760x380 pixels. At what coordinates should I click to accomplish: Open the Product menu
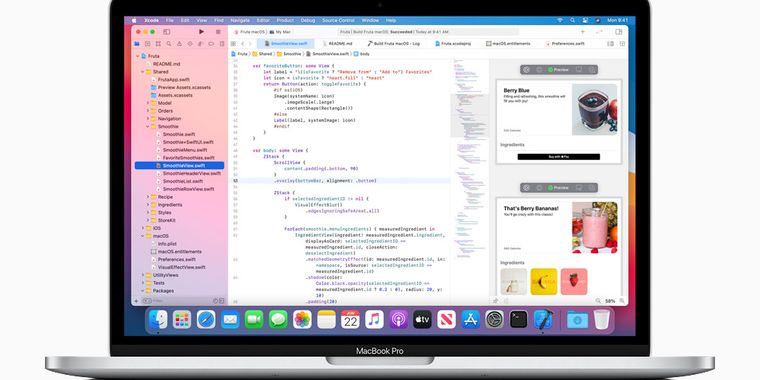click(285, 20)
